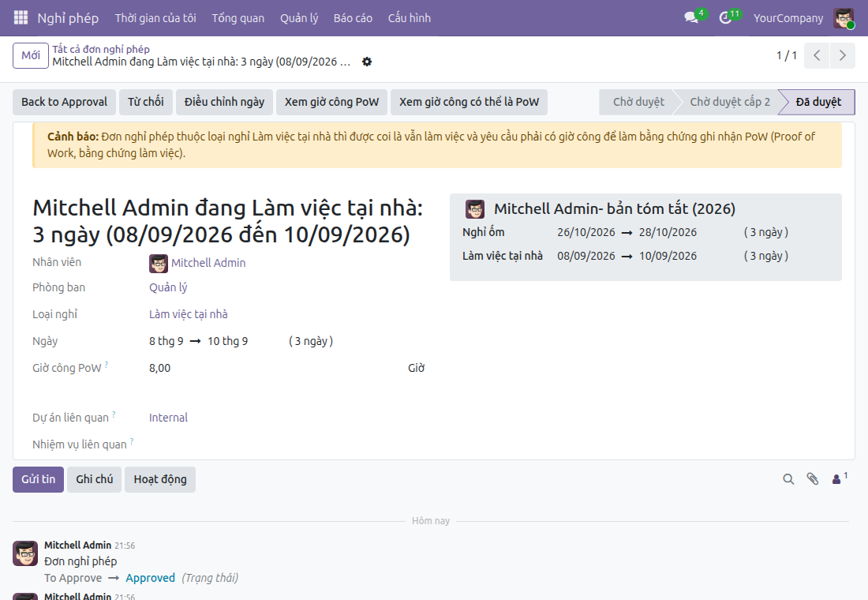Attach files with the paperclip icon
The width and height of the screenshot is (868, 600).
tap(812, 479)
